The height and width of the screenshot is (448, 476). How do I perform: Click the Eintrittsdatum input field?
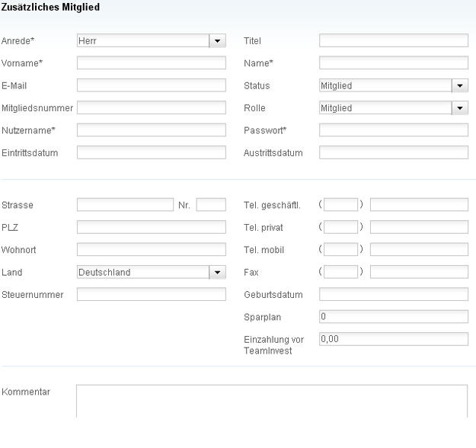152,152
